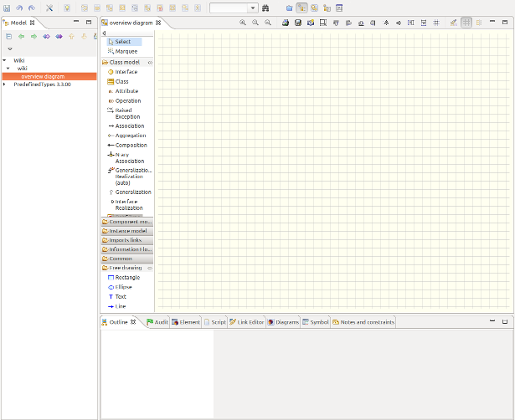
Task: Select the Composition link tool
Action: coord(131,145)
